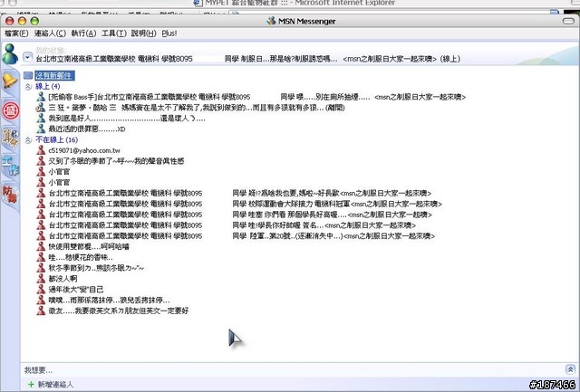
Task: Open the 工作 jobs tab
Action: tap(10, 166)
